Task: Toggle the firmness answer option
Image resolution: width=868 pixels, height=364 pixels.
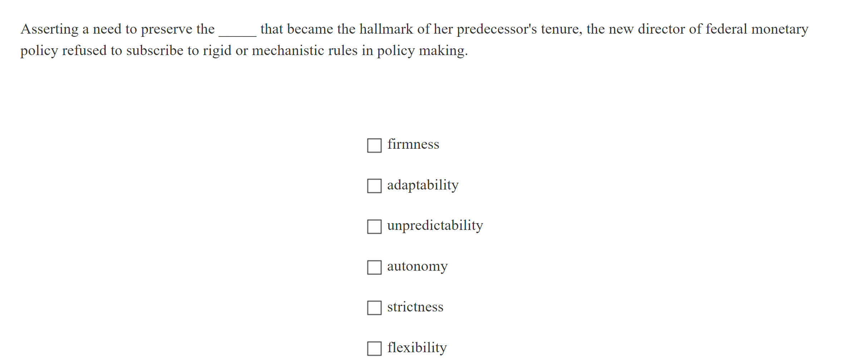Action: (x=374, y=145)
